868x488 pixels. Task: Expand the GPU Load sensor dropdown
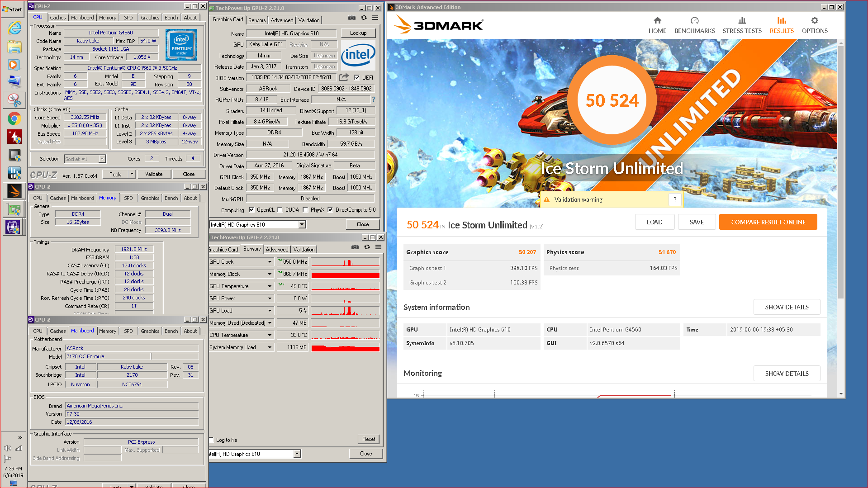click(270, 311)
